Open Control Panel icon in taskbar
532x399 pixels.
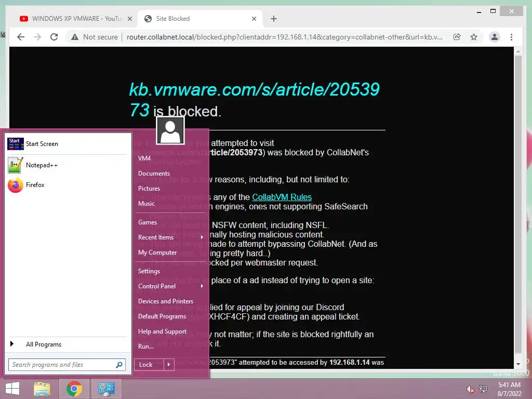107,389
